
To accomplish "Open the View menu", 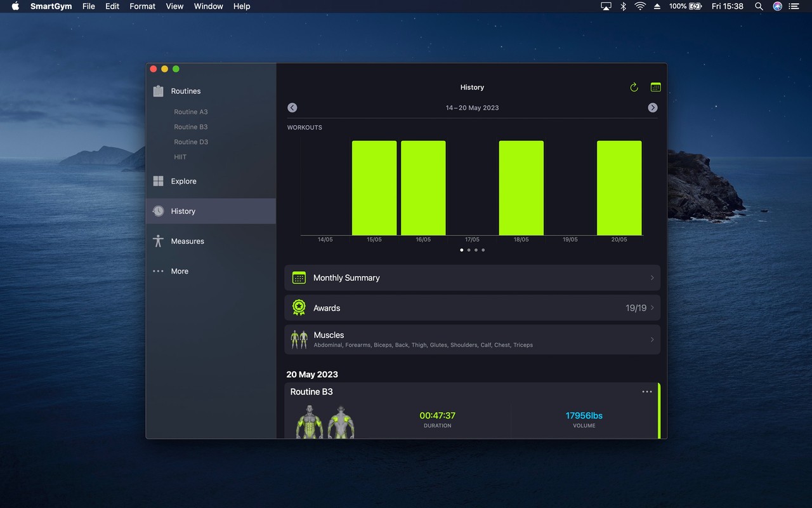I will point(174,6).
